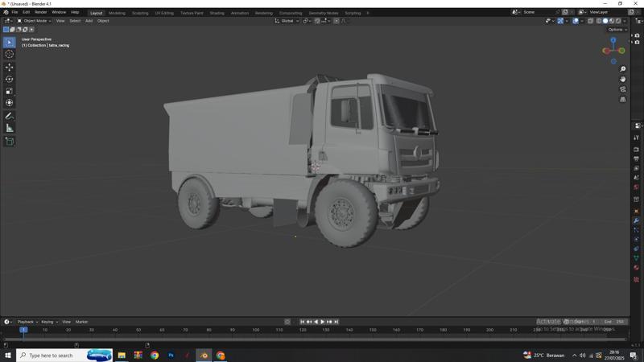This screenshot has height=362, width=644.
Task: Select the Annotate tool
Action: pos(10,116)
